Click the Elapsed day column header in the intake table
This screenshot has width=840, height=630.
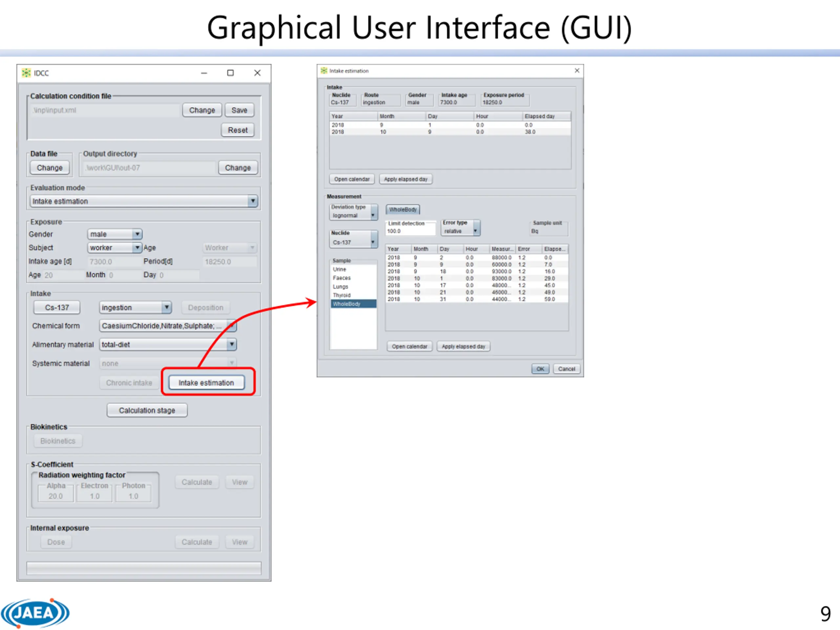[546, 116]
